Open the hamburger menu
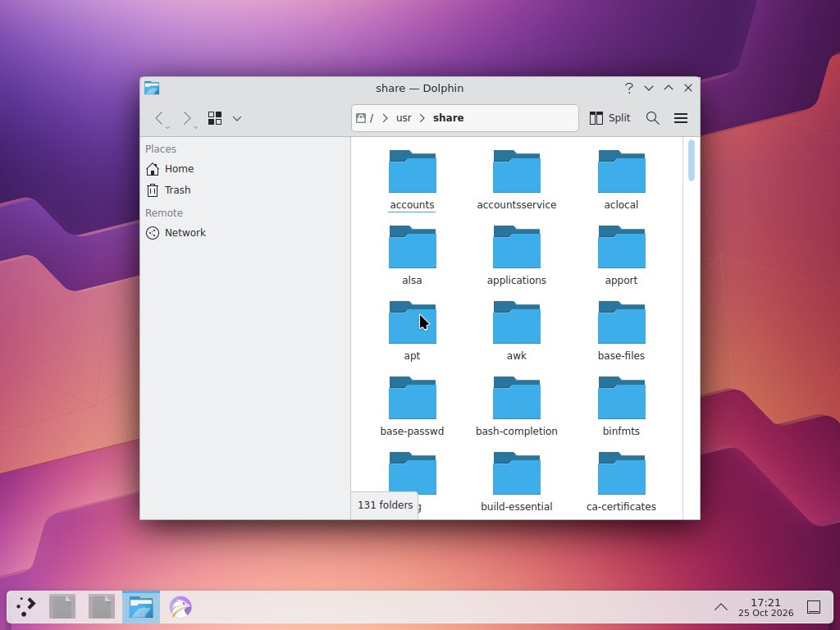 pyautogui.click(x=680, y=118)
